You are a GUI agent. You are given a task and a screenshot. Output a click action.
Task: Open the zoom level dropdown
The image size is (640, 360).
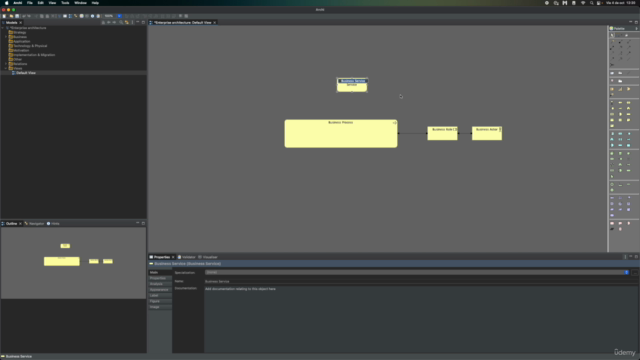(119, 16)
